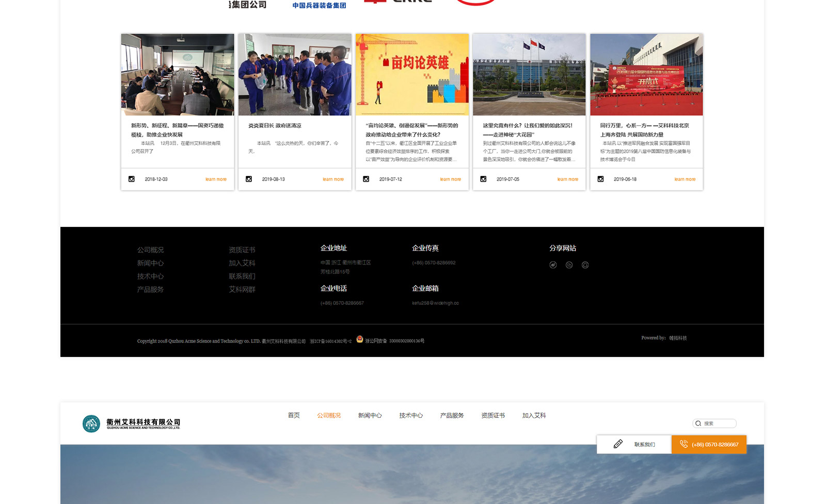Click the phone icon on orange button
The image size is (826, 504).
(x=684, y=444)
